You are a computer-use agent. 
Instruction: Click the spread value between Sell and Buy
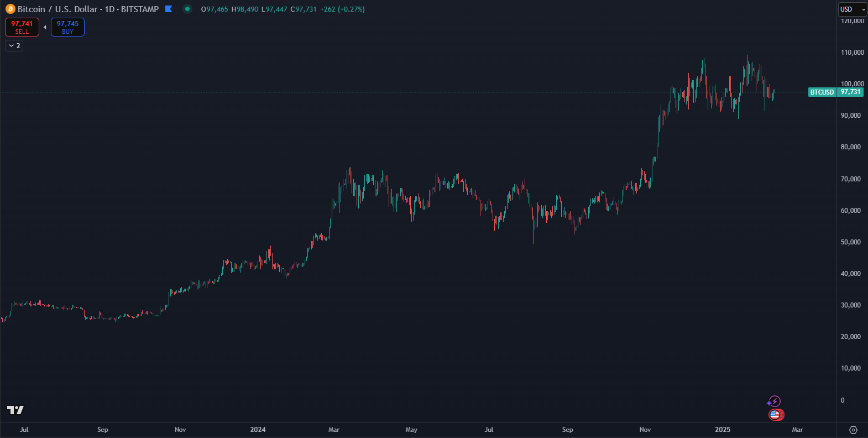click(45, 27)
